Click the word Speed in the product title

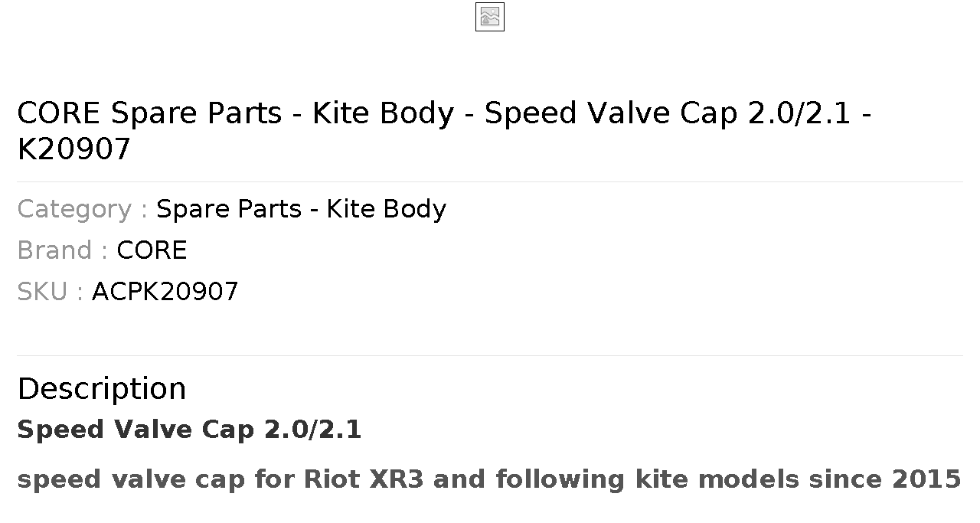click(531, 113)
